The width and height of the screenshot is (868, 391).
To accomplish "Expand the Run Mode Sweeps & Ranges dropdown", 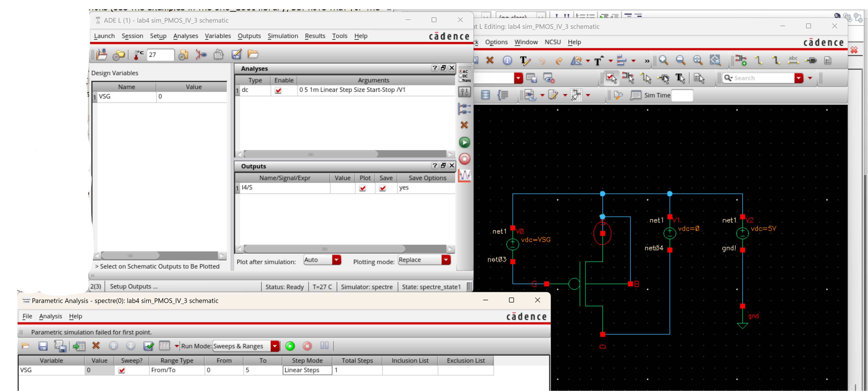I will 275,346.
